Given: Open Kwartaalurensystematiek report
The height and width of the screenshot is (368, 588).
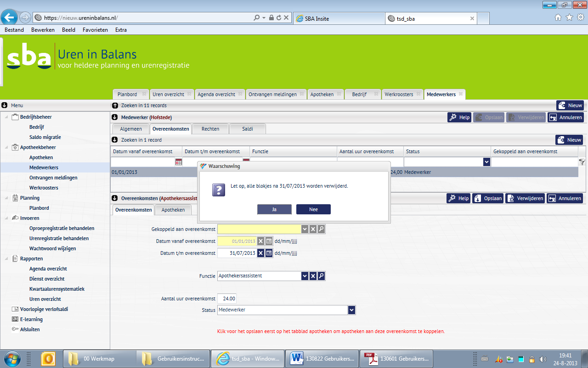Looking at the screenshot, I should [x=57, y=289].
